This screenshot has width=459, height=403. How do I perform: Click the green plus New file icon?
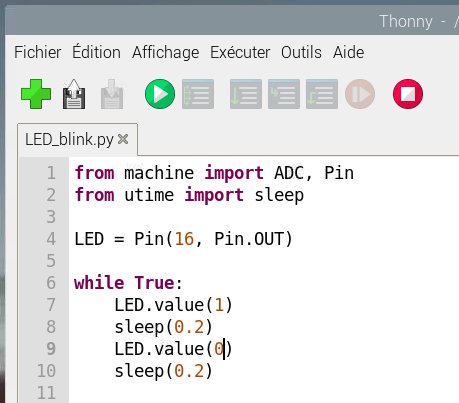point(36,94)
